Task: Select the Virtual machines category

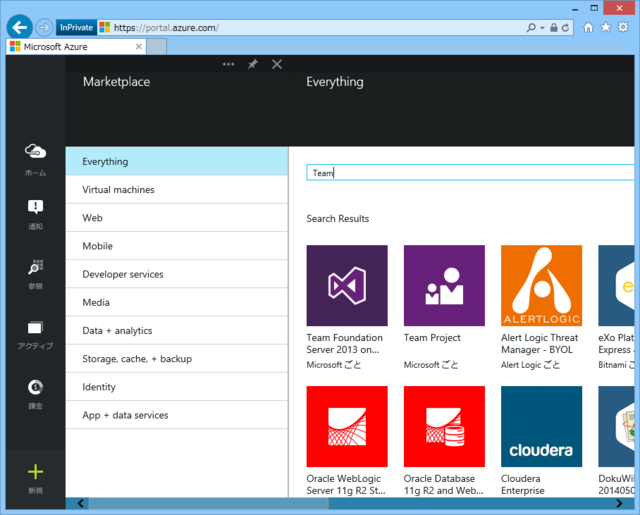Action: click(x=177, y=190)
